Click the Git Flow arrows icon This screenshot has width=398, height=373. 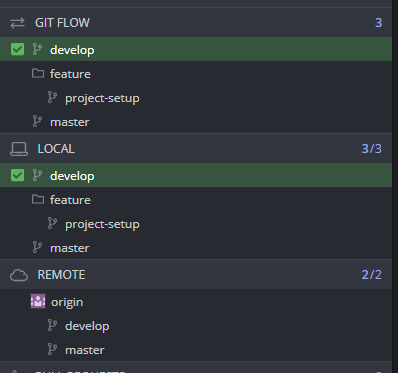point(17,23)
